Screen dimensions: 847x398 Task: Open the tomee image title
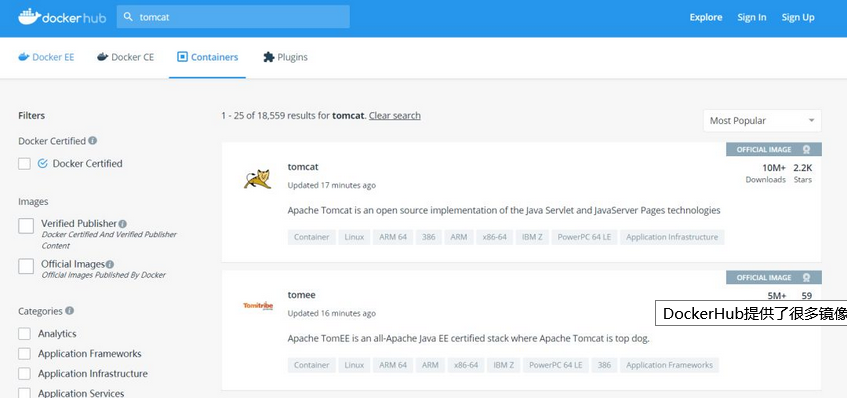301,295
